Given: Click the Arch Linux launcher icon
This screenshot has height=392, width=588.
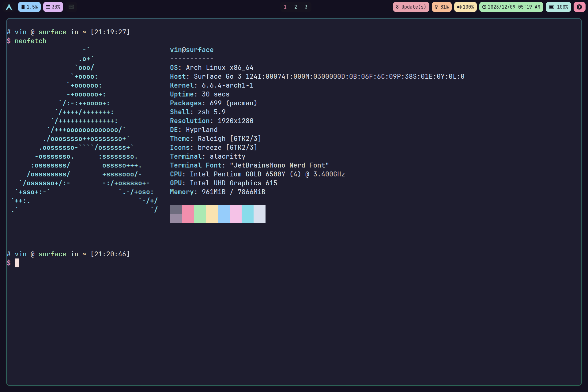Looking at the screenshot, I should pyautogui.click(x=9, y=7).
